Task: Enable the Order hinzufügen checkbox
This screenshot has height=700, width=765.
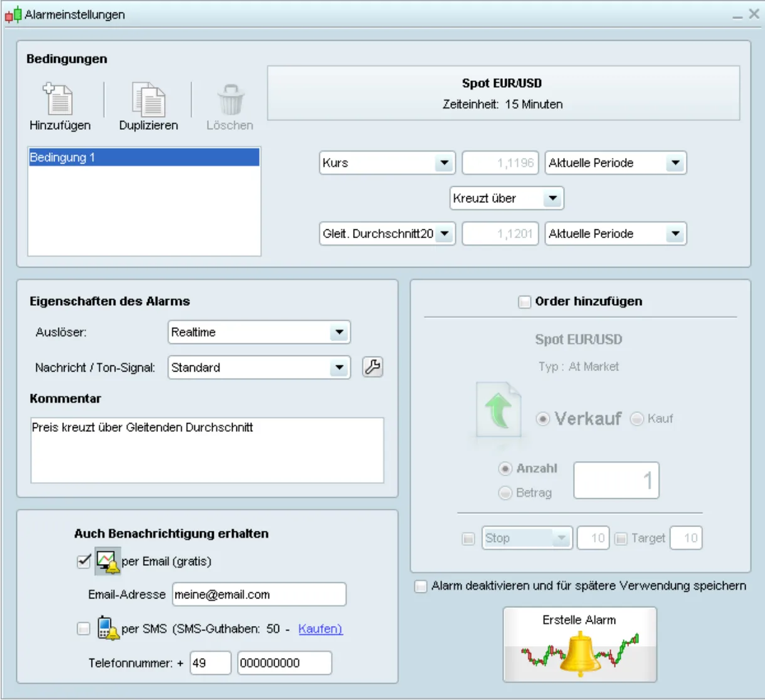Action: [524, 302]
